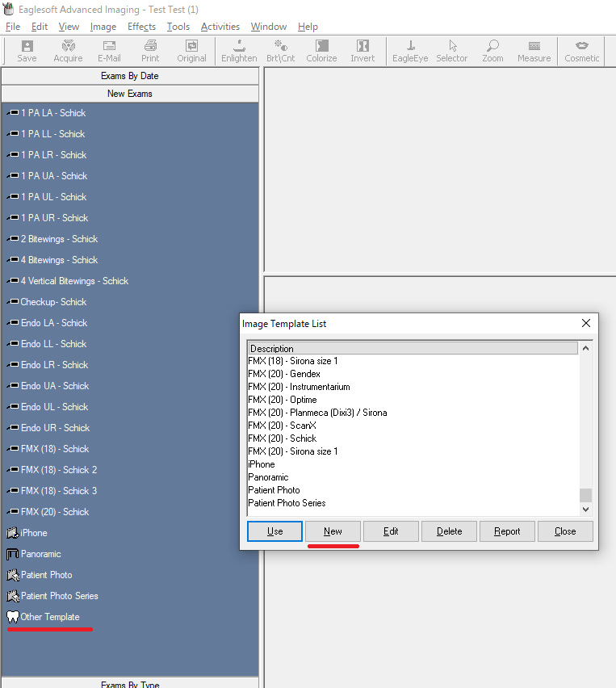Select the Colorize tool

click(x=321, y=51)
